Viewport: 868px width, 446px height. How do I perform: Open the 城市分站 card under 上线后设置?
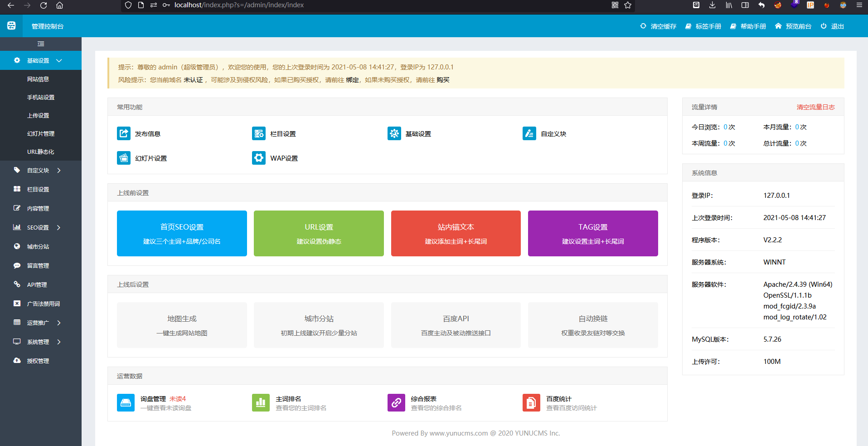[x=319, y=325]
